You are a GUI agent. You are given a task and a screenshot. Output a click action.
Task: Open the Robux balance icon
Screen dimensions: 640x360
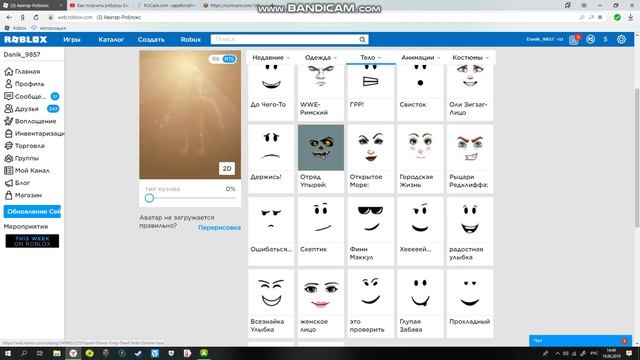tap(591, 40)
